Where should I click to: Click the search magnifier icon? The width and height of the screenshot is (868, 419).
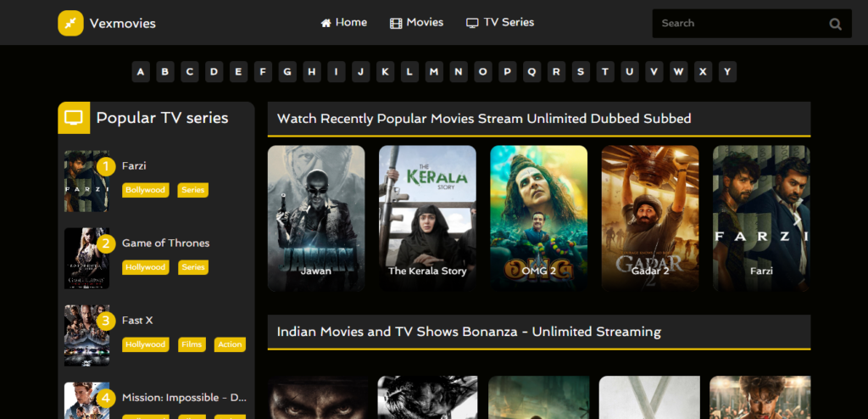tap(835, 24)
